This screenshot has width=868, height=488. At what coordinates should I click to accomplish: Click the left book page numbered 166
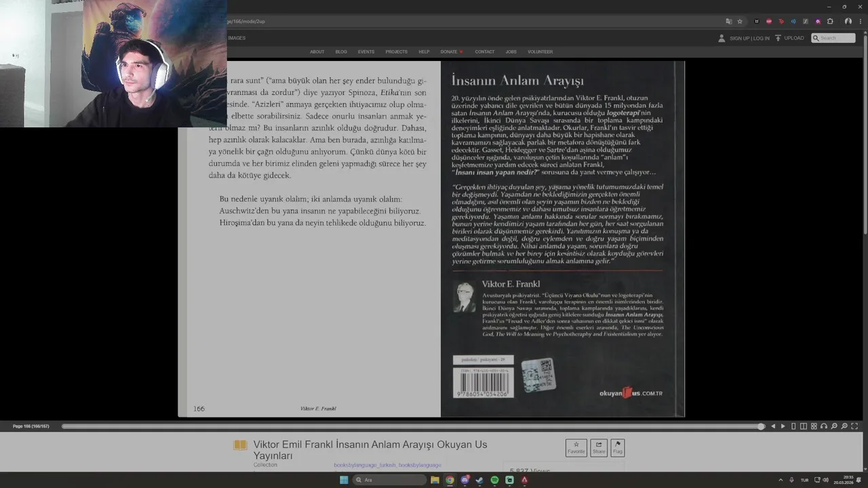(x=309, y=239)
